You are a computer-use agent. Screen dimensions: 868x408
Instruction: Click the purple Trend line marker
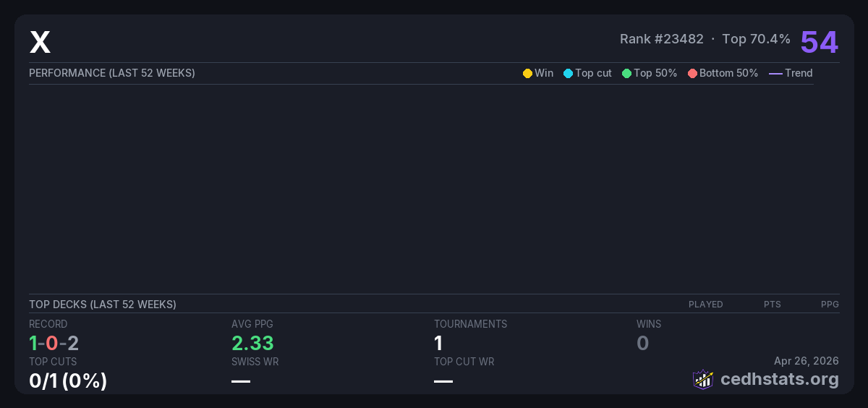[x=775, y=73]
